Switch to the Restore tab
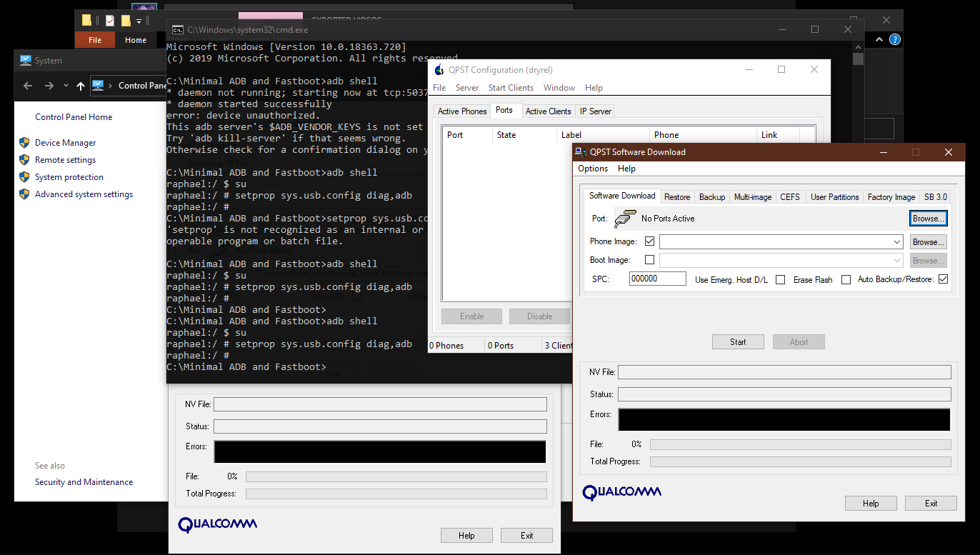 pyautogui.click(x=677, y=197)
